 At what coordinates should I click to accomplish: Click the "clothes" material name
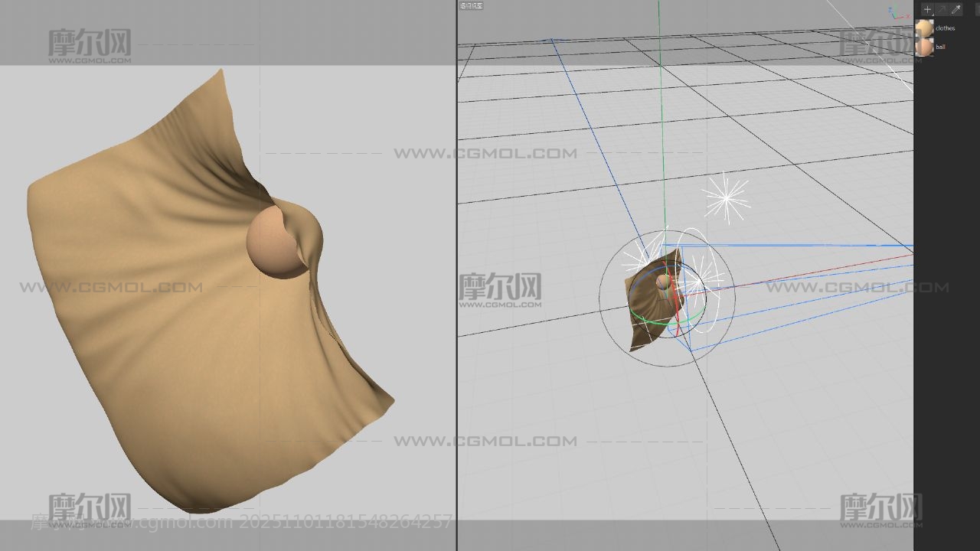pos(945,28)
